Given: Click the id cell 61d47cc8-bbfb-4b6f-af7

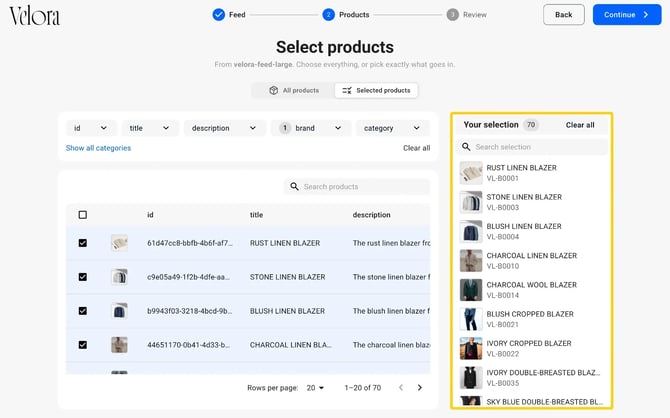Looking at the screenshot, I should tap(190, 243).
